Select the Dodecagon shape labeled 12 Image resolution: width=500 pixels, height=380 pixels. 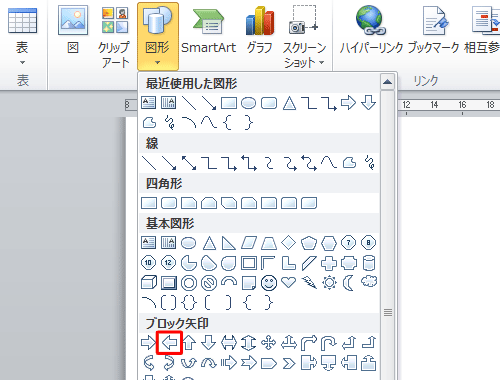click(x=169, y=263)
